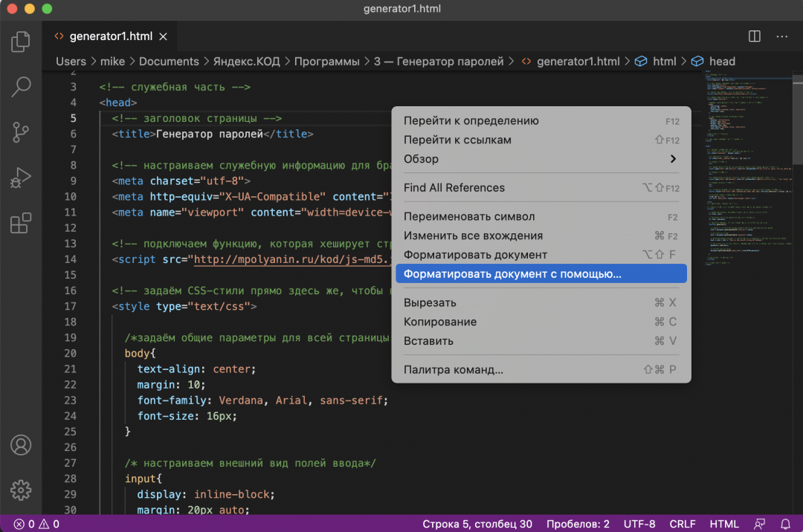Screen dimensions: 803x532
Task: Open the Explorer view in activity bar
Action: coord(21,41)
